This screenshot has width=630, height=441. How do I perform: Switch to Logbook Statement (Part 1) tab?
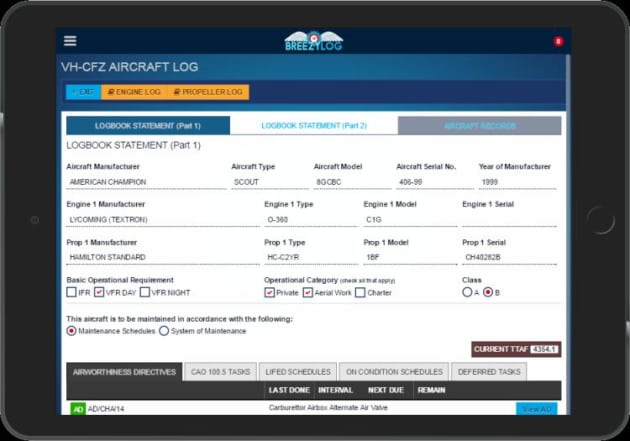tap(148, 126)
